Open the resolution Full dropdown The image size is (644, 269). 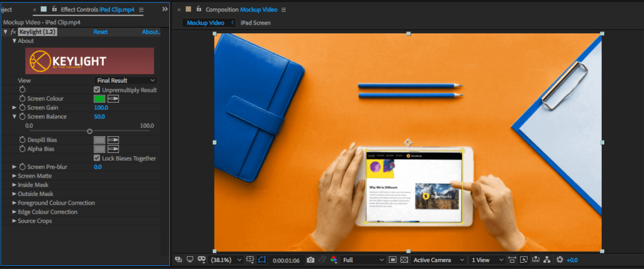point(363,260)
